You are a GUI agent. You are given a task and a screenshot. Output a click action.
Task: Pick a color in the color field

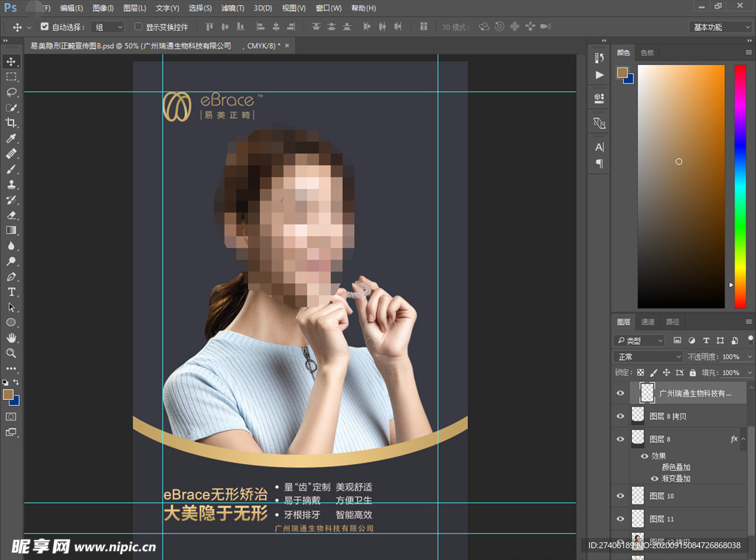pyautogui.click(x=681, y=187)
